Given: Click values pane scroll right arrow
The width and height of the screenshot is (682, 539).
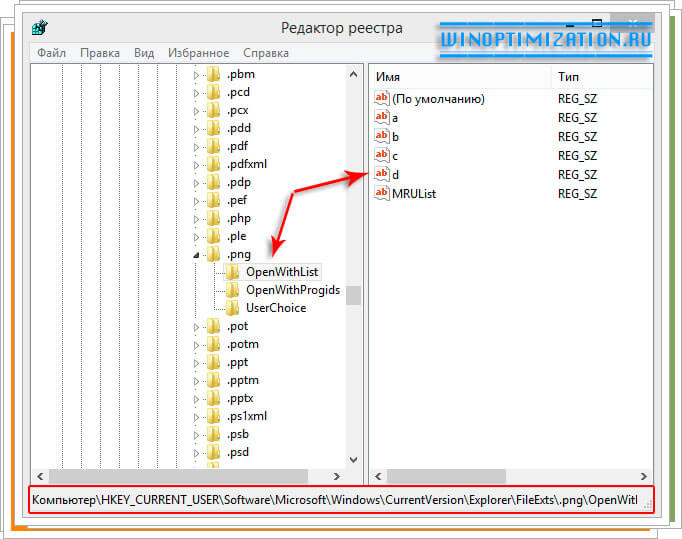Looking at the screenshot, I should pos(644,476).
